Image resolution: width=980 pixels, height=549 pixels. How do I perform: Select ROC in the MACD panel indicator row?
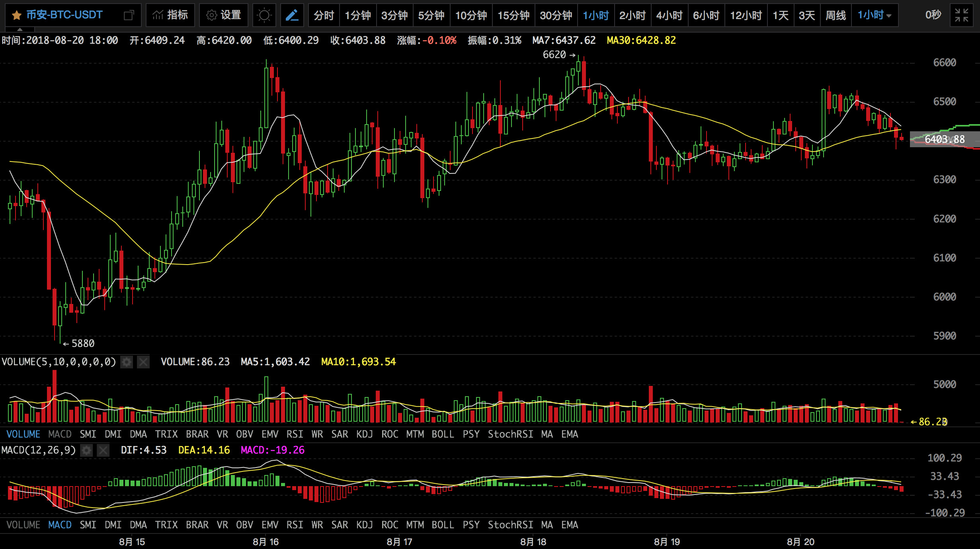(390, 525)
